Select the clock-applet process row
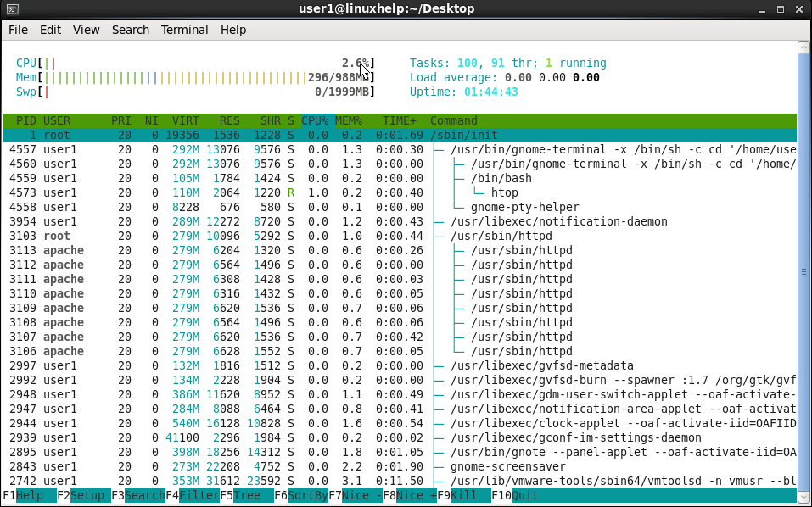Screen dimensions: 812x507 (400, 424)
